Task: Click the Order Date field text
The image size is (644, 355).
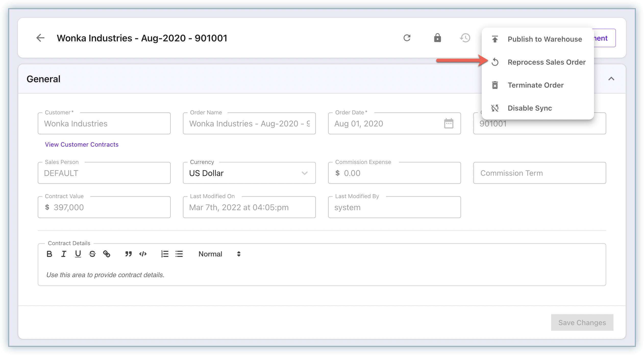Action: pyautogui.click(x=358, y=124)
